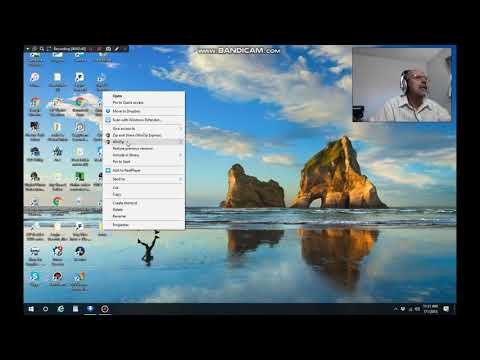Select Pin to Quick access
The width and height of the screenshot is (480, 360).
click(144, 102)
